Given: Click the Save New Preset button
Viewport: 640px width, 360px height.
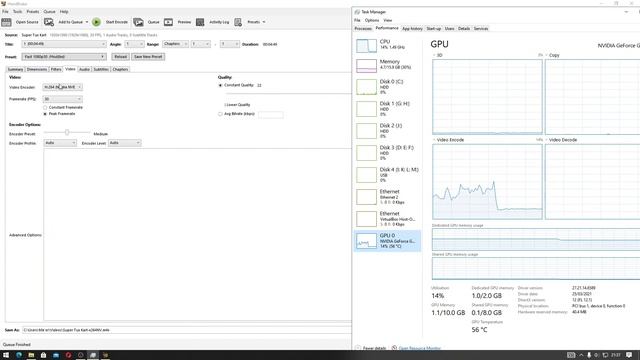Looking at the screenshot, I should pyautogui.click(x=148, y=57).
